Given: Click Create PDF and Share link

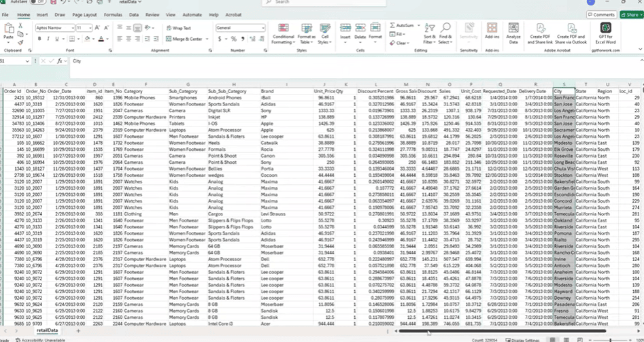Looking at the screenshot, I should 540,34.
